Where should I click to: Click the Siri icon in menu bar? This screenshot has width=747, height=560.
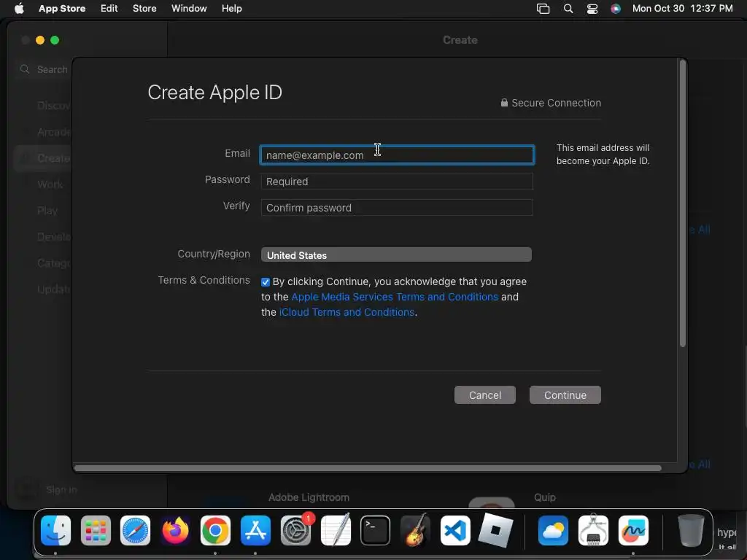click(x=616, y=8)
